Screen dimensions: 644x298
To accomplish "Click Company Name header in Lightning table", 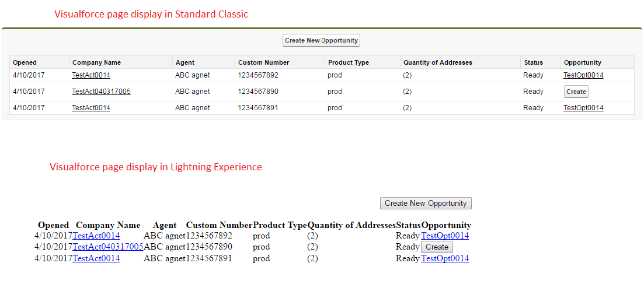I will coord(108,225).
